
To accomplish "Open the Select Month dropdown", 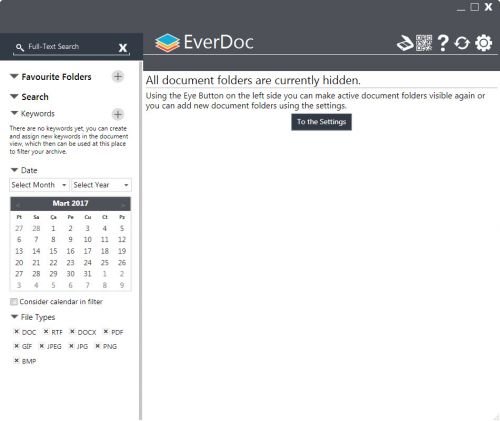I will coord(39,185).
